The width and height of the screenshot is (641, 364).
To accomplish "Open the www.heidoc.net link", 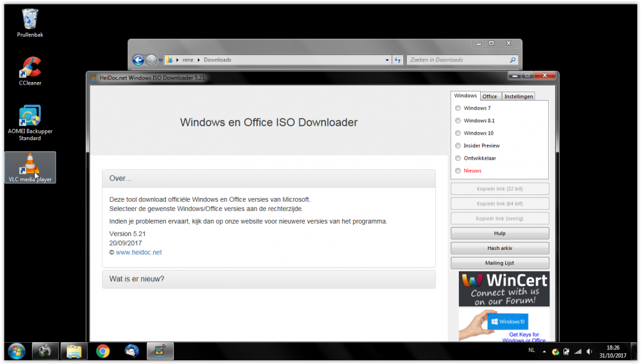I will pyautogui.click(x=138, y=252).
